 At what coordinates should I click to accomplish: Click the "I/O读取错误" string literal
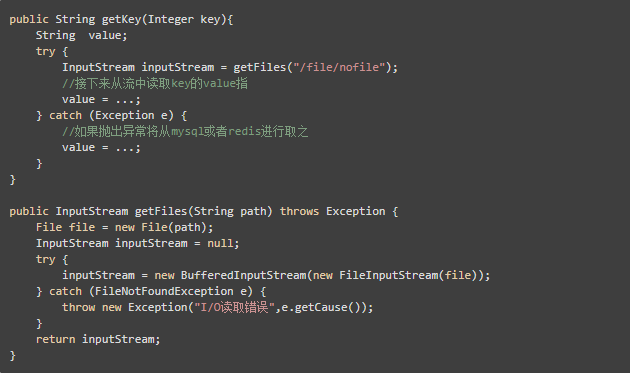pos(234,307)
